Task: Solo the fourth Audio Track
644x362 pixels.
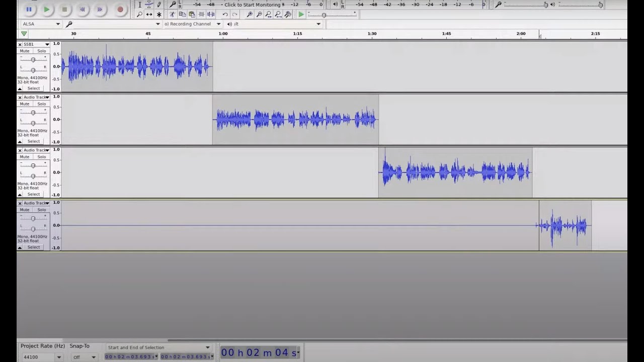Action: [x=41, y=210]
